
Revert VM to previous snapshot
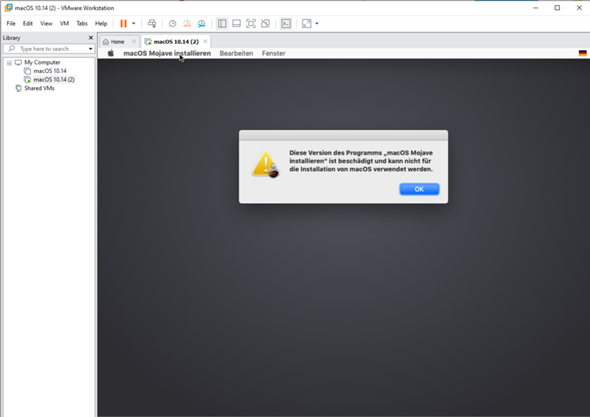click(187, 24)
